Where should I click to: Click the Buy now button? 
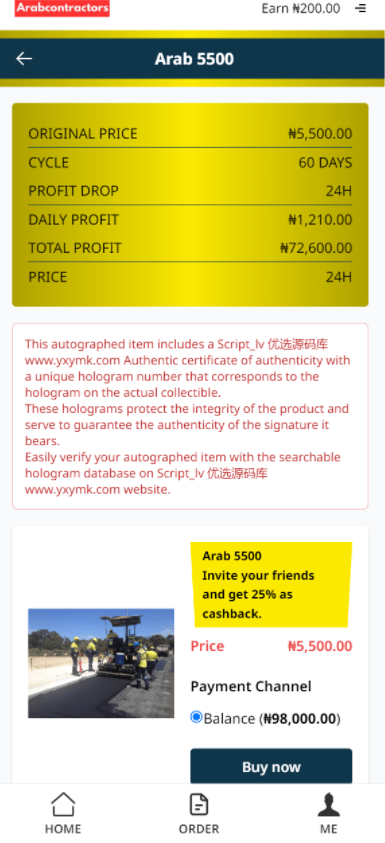pyautogui.click(x=271, y=766)
